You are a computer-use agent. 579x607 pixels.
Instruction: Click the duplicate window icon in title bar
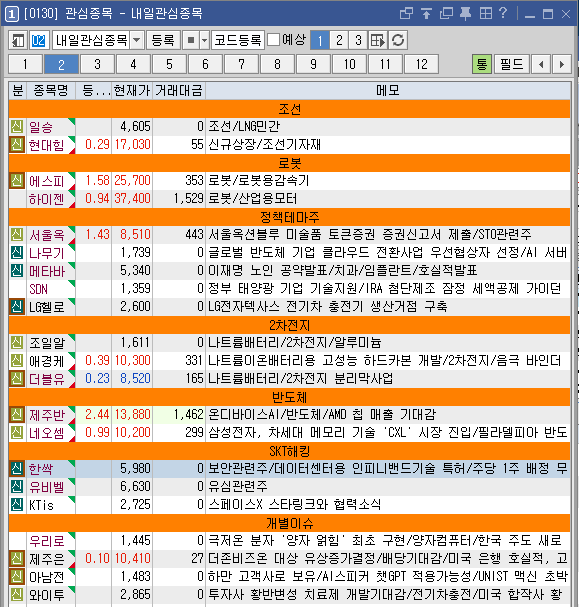pos(446,14)
